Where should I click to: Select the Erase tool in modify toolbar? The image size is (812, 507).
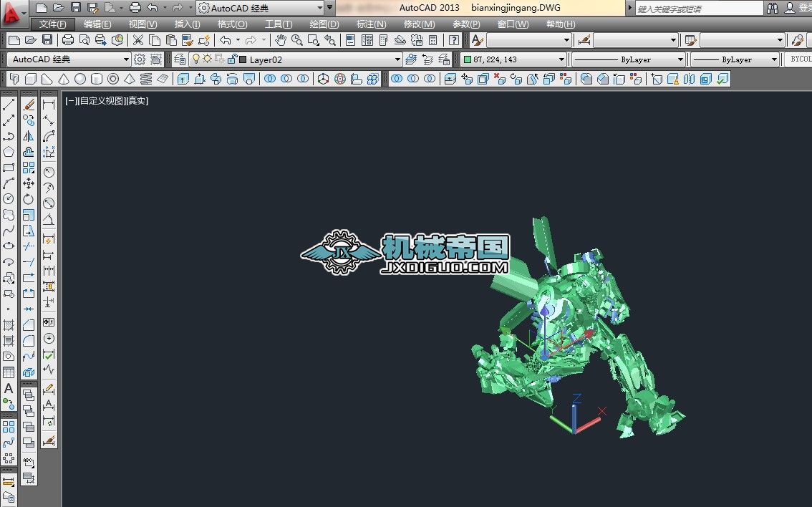click(x=29, y=105)
